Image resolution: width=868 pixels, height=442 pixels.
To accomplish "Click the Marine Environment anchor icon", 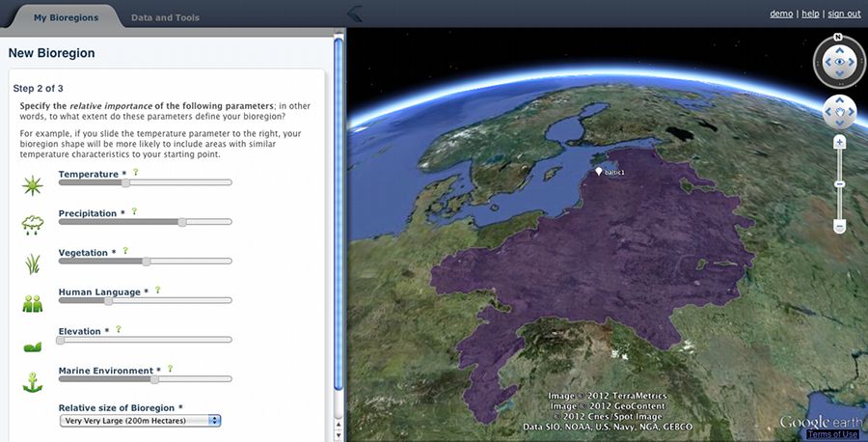I will coord(32,382).
